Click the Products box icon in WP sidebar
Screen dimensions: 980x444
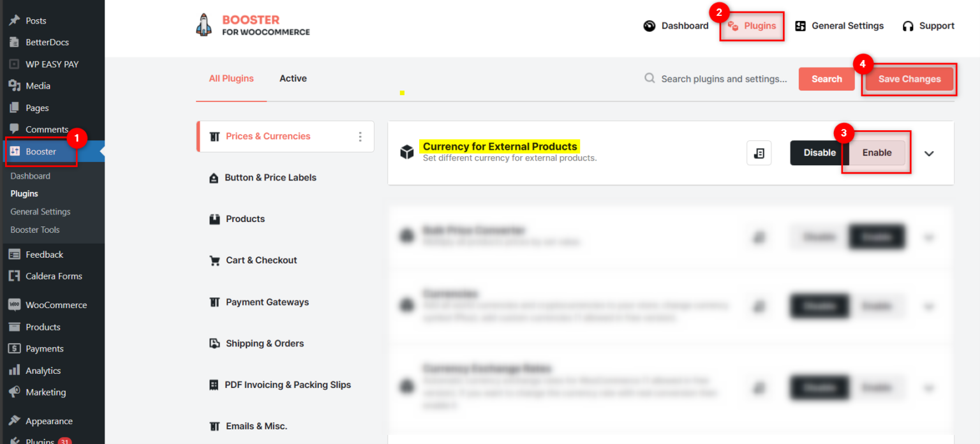click(15, 327)
